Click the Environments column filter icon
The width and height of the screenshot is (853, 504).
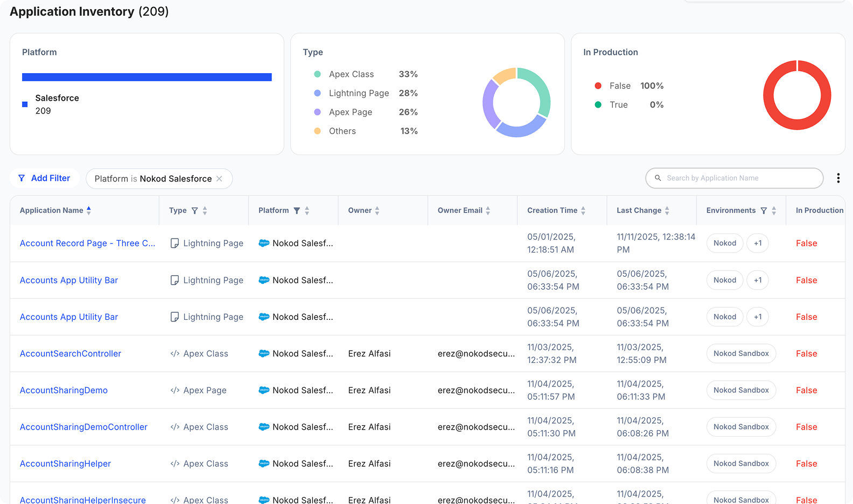(x=764, y=211)
